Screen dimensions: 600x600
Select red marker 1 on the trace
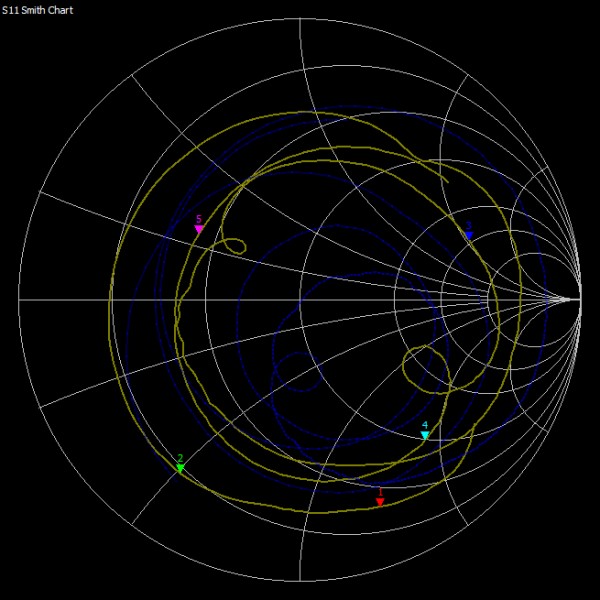380,502
